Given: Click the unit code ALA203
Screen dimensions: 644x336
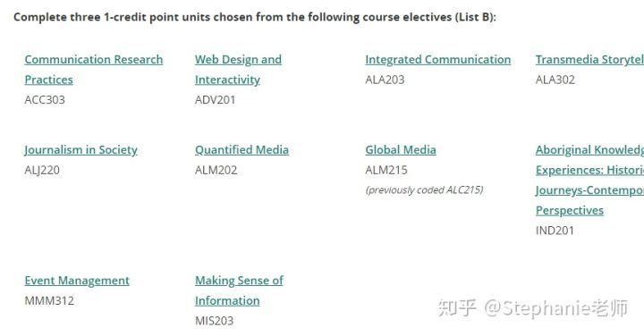Looking at the screenshot, I should pyautogui.click(x=385, y=80).
